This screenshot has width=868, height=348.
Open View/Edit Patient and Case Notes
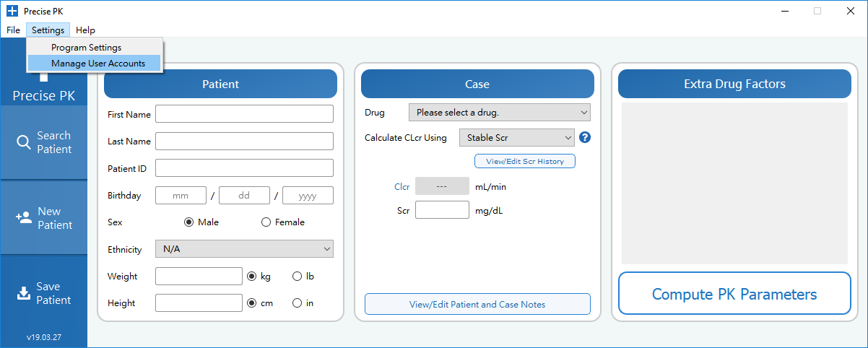pos(477,304)
